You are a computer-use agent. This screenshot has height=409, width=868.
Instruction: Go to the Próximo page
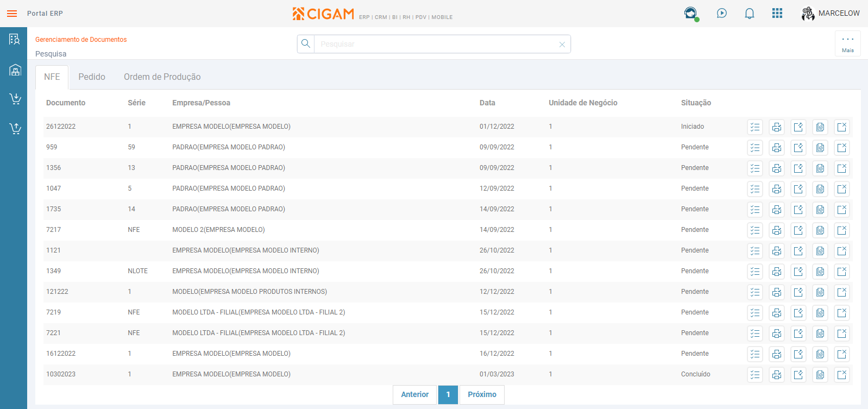coord(482,395)
